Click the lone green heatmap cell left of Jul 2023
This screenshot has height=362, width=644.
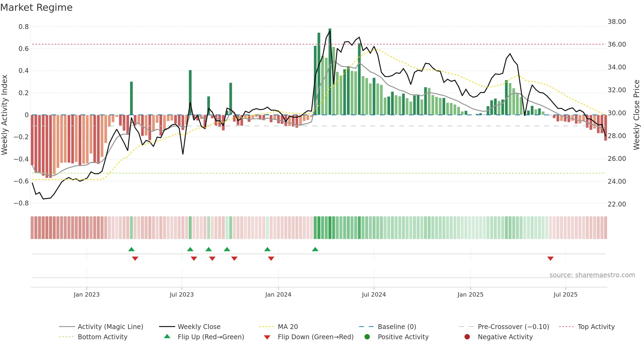coord(131,228)
